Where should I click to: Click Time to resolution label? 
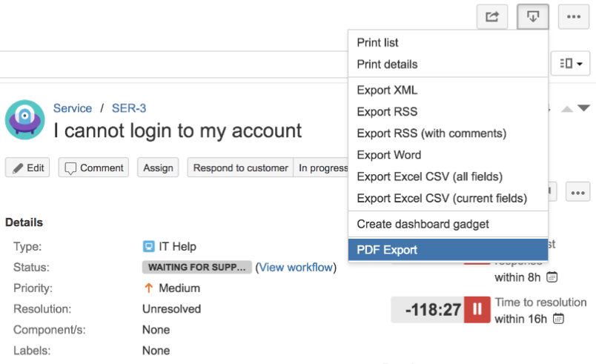(x=540, y=302)
